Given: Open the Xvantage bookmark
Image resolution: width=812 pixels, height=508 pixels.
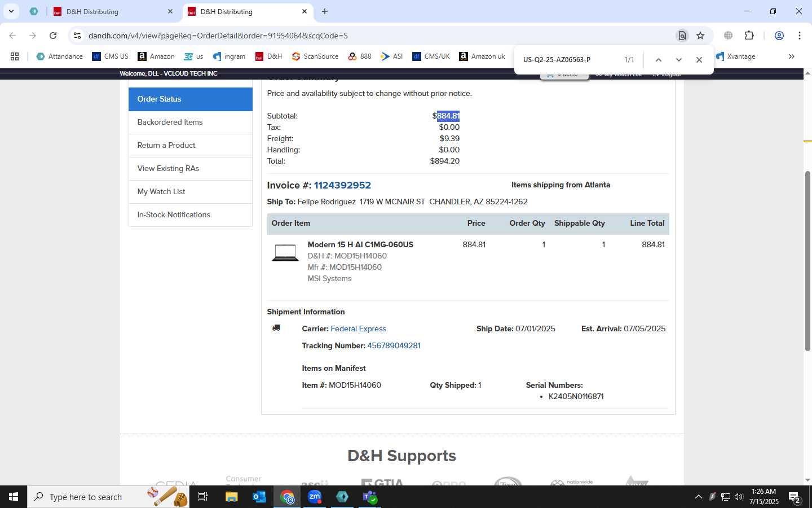Looking at the screenshot, I should tap(735, 56).
